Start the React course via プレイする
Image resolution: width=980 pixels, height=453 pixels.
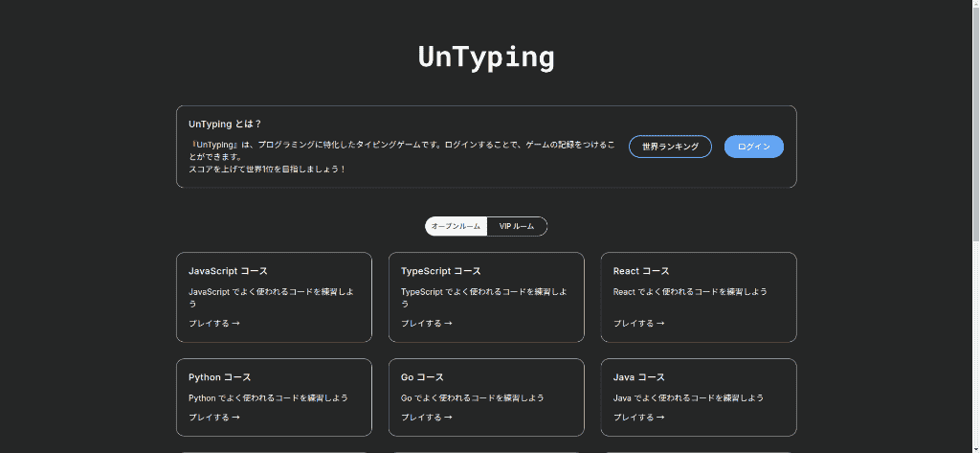click(638, 324)
